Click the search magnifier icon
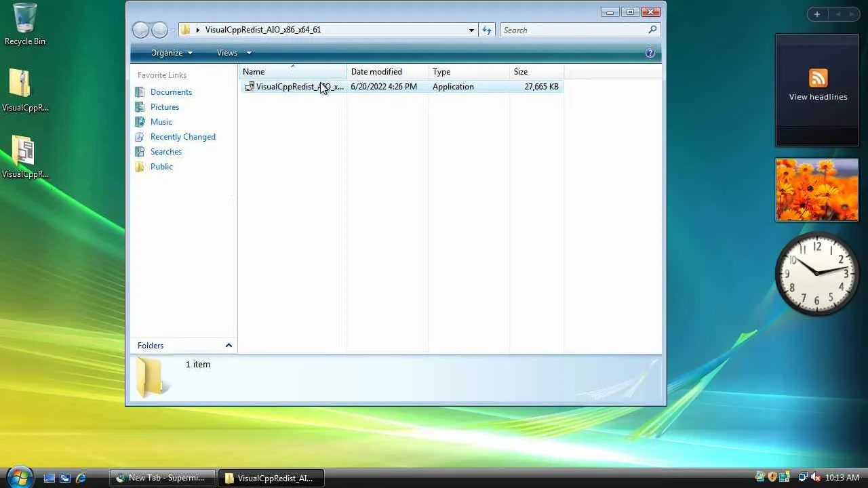This screenshot has height=488, width=868. click(x=652, y=30)
